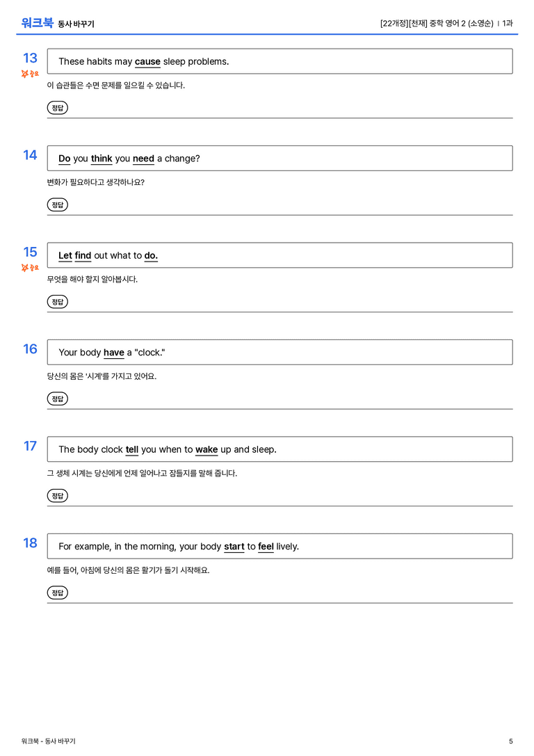
Task: Click the underlined word 'tell' in sentence 17
Action: point(132,449)
